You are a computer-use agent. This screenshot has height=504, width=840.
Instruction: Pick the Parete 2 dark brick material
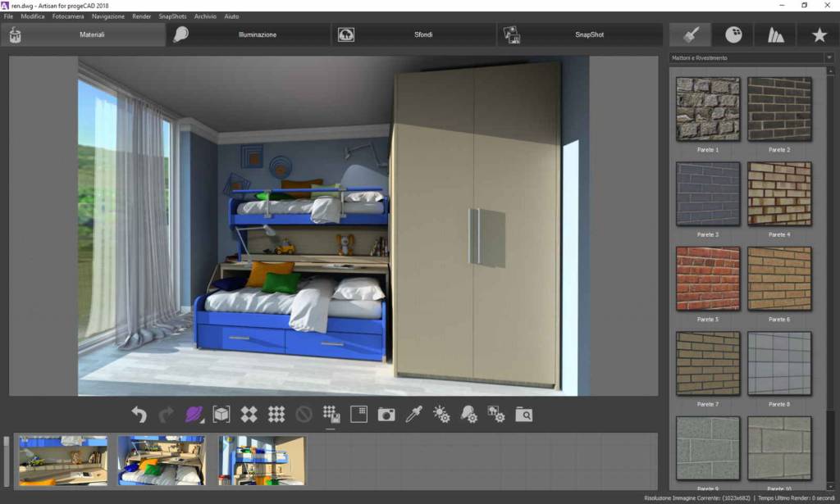(x=779, y=109)
